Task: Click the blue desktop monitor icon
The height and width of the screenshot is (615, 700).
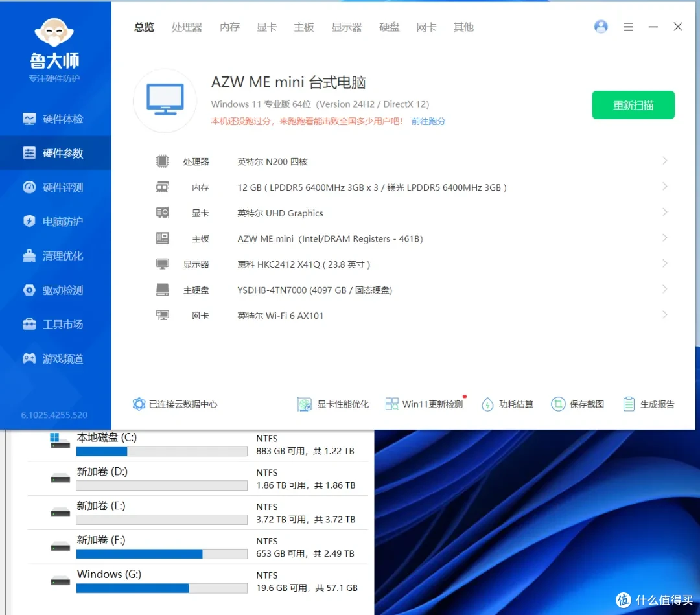Action: 165,100
